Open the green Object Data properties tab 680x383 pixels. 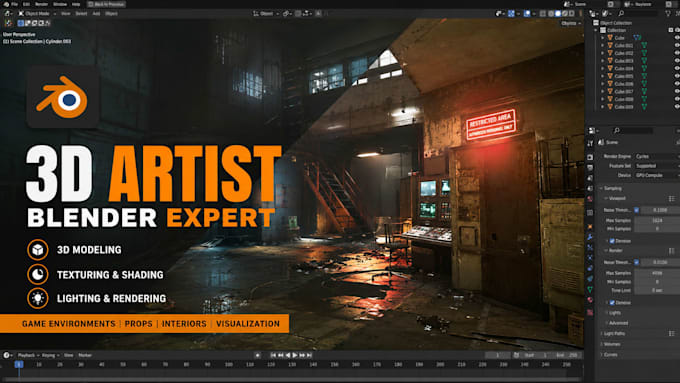(590, 289)
